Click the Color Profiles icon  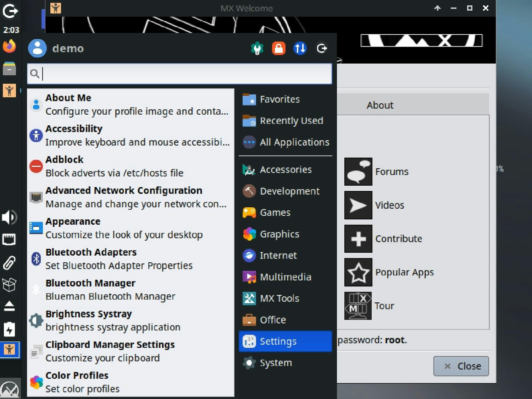pyautogui.click(x=36, y=382)
